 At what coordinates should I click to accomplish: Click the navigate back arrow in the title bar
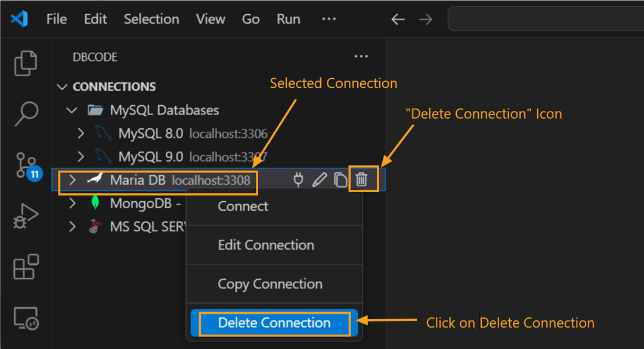coord(397,18)
